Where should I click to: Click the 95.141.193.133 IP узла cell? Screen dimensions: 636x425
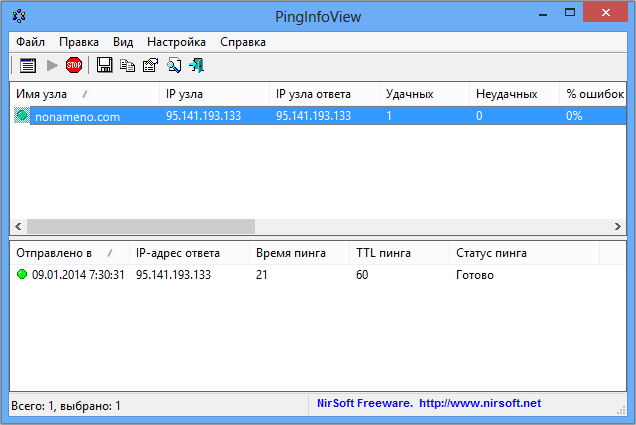pyautogui.click(x=204, y=116)
